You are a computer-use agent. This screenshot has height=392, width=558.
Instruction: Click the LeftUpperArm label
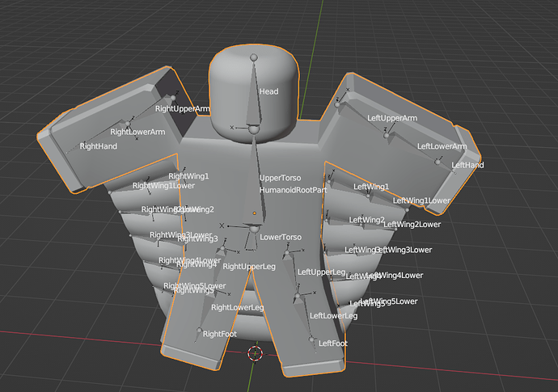tap(392, 118)
